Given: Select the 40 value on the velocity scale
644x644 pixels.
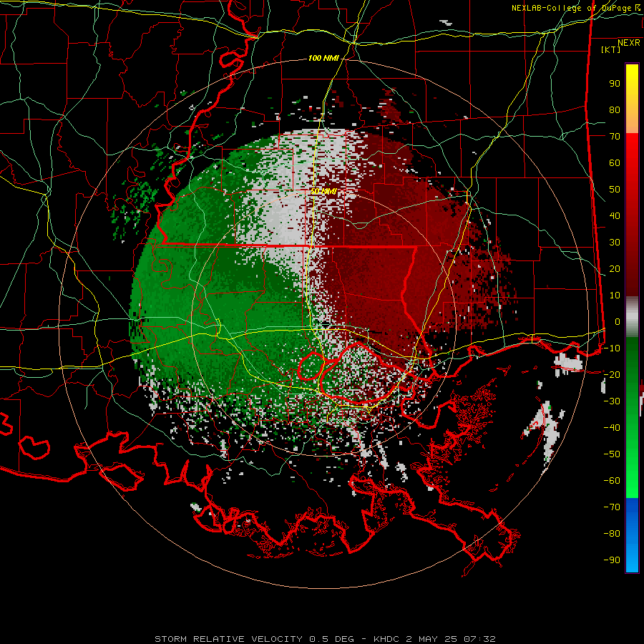Looking at the screenshot, I should [615, 215].
